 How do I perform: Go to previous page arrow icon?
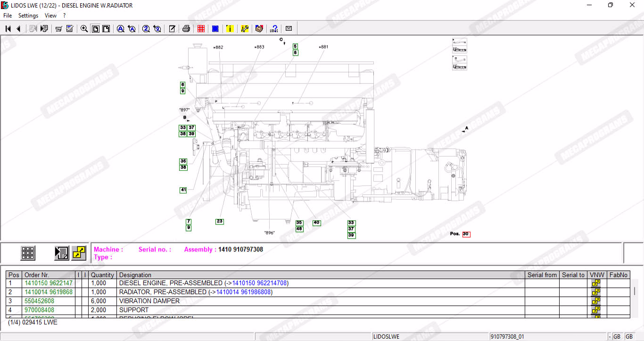(18, 29)
